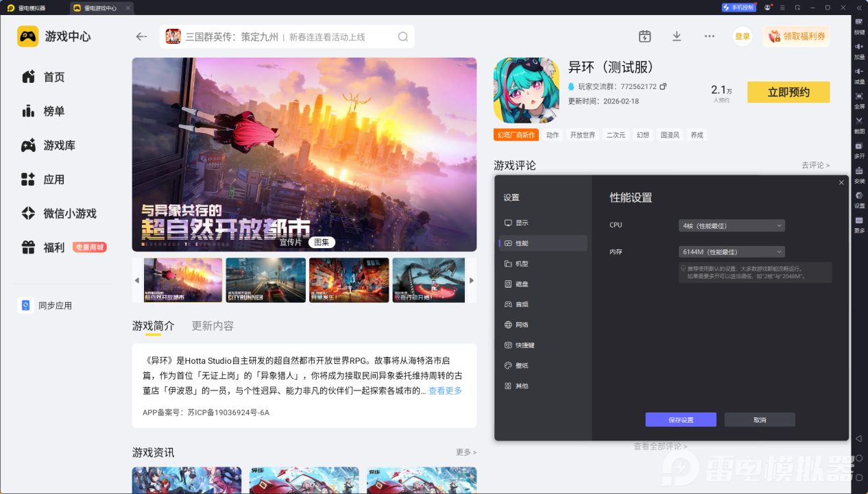Click the 幻塔厂商新作 orange tag
Image resolution: width=868 pixels, height=494 pixels.
point(516,135)
